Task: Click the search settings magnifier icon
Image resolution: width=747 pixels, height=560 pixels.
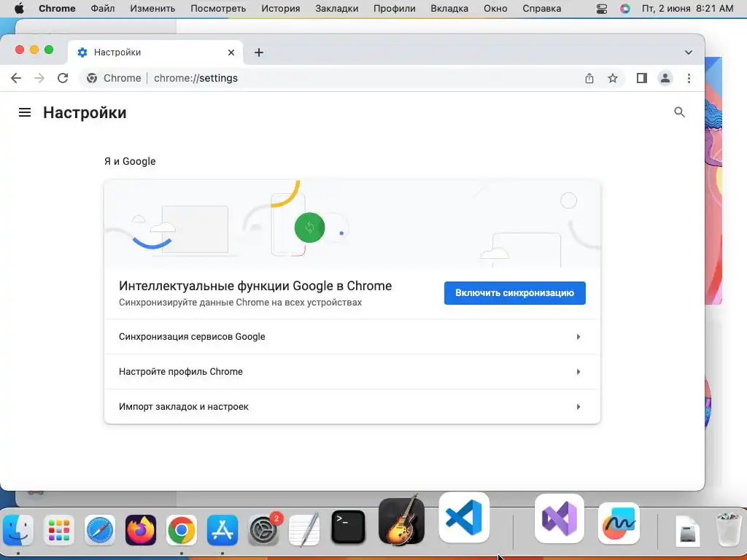Action: (x=679, y=112)
